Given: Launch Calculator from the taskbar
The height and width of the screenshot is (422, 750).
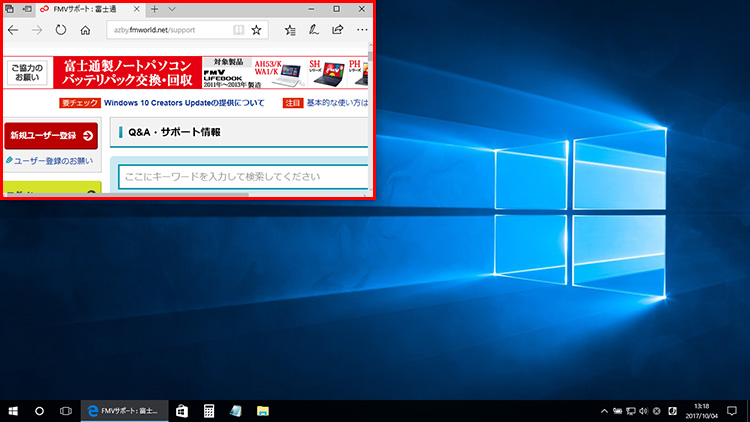Looking at the screenshot, I should pyautogui.click(x=209, y=411).
